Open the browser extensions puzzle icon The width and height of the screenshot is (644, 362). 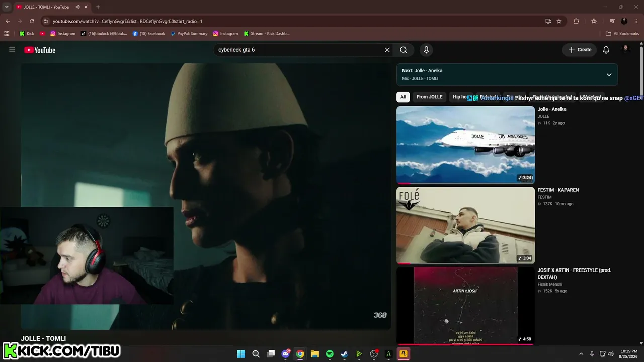[576, 21]
